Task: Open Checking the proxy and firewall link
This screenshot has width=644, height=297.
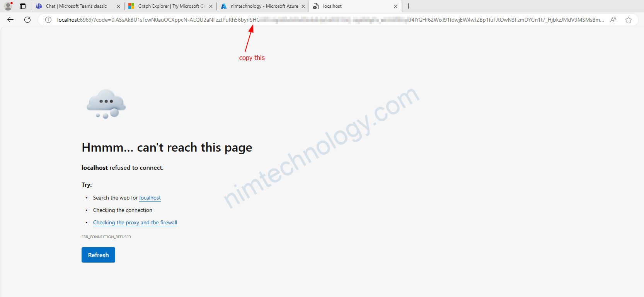Action: [x=135, y=223]
